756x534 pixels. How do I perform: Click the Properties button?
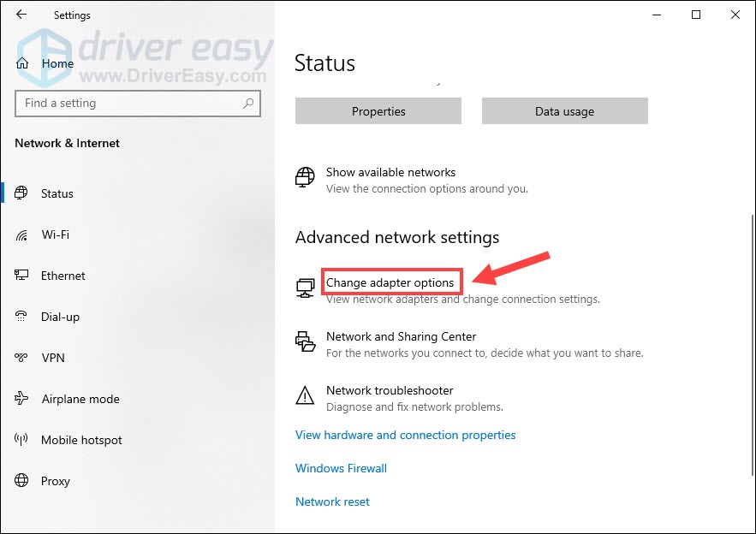point(378,111)
